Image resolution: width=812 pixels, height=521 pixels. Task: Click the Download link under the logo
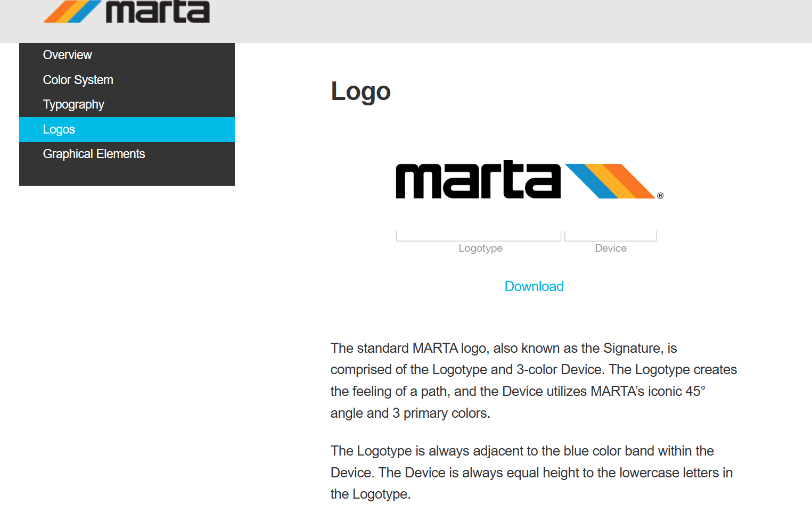click(x=534, y=286)
